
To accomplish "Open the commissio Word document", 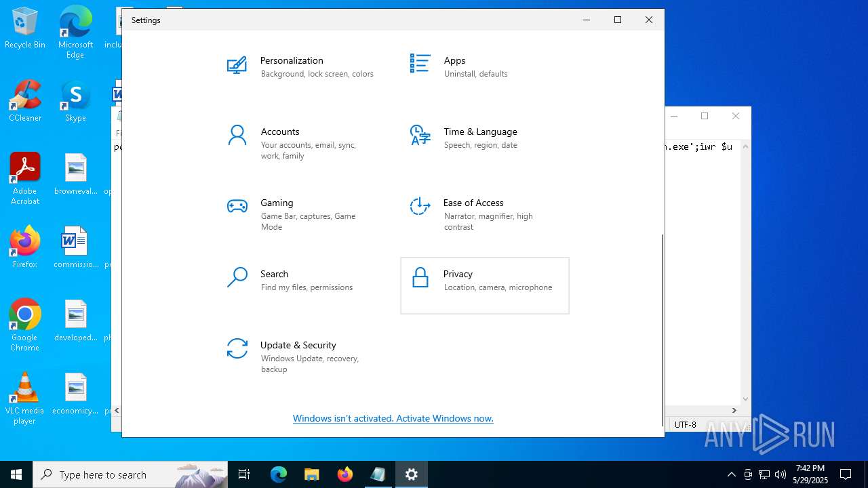I will pos(75,247).
